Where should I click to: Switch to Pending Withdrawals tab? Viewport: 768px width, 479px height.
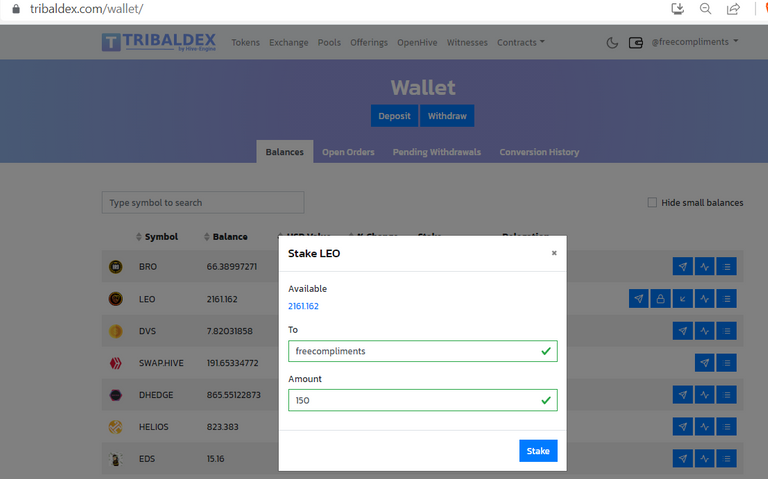[437, 152]
